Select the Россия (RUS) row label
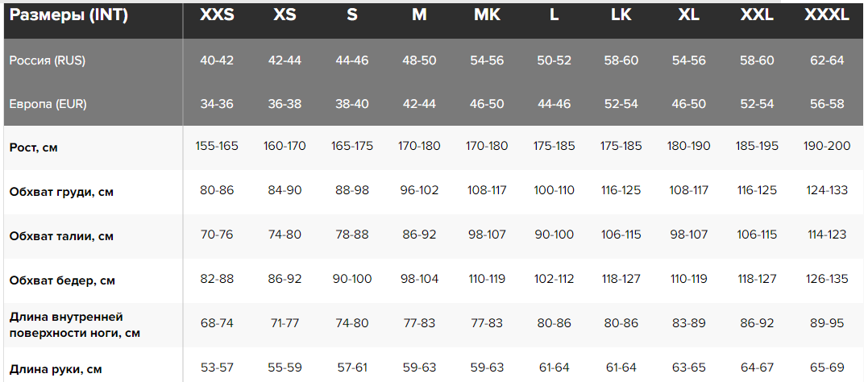 48,61
